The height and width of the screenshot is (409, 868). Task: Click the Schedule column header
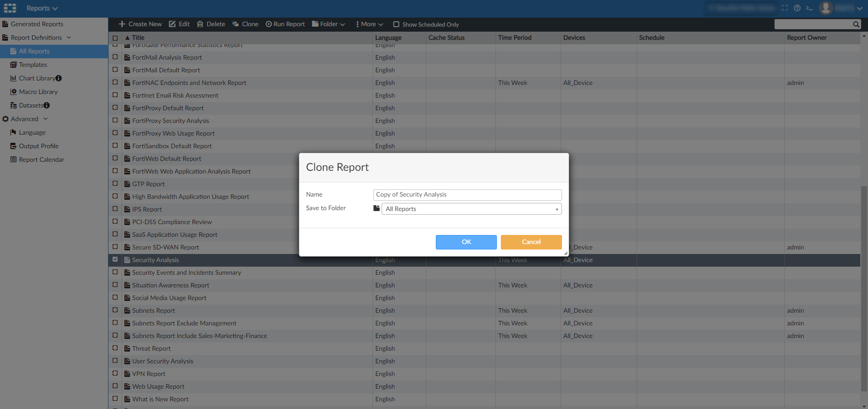tap(651, 38)
